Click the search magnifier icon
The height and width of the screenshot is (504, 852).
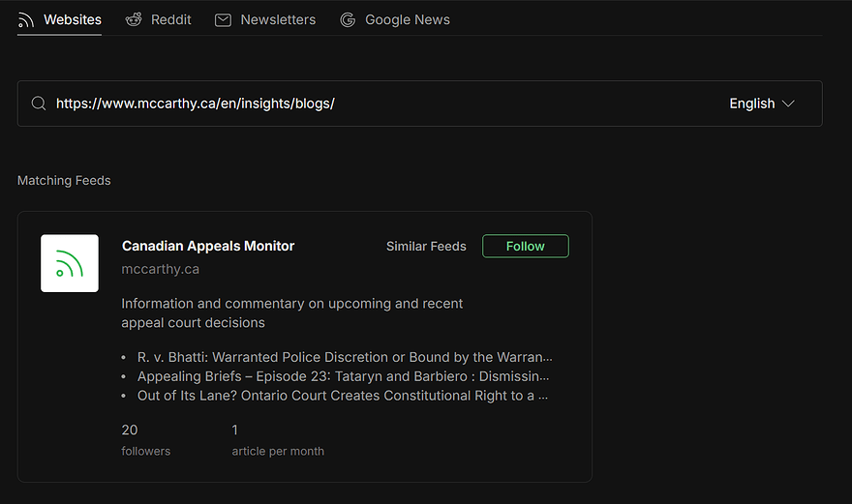pyautogui.click(x=39, y=104)
